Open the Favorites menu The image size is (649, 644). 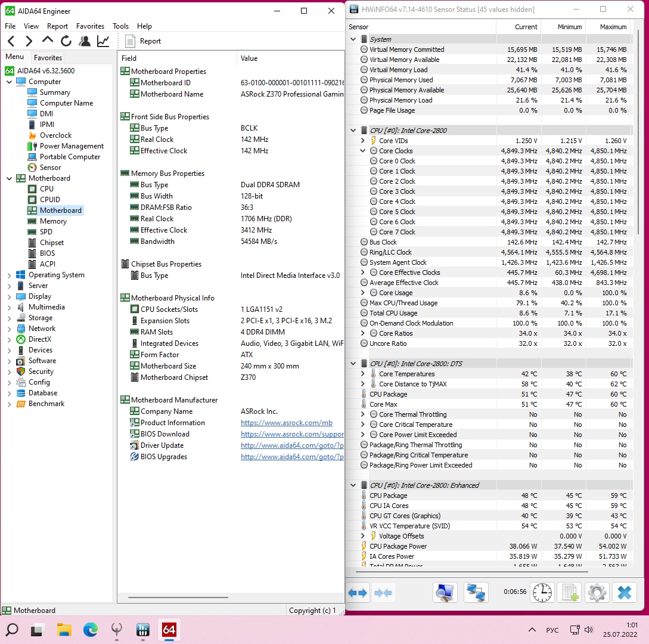pyautogui.click(x=90, y=26)
